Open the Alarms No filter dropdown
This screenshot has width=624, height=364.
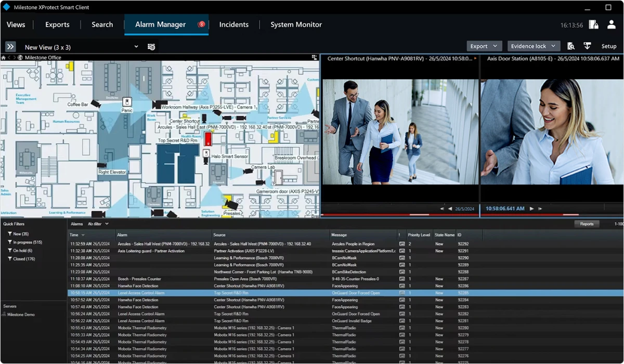pyautogui.click(x=98, y=224)
